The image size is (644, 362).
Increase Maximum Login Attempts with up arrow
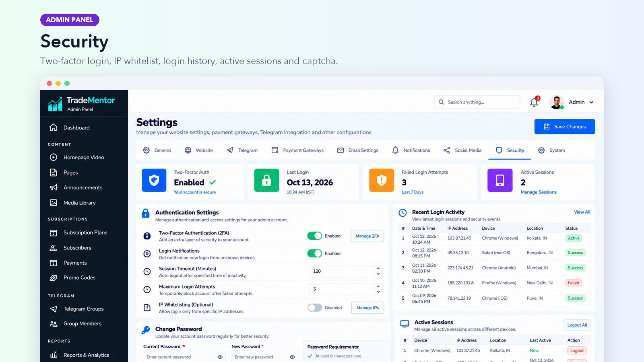[x=378, y=286]
